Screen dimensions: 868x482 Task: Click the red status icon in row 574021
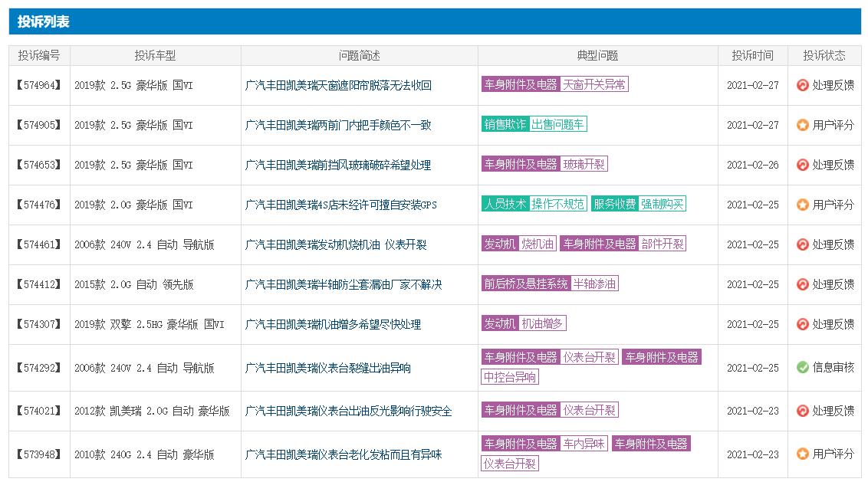click(802, 412)
